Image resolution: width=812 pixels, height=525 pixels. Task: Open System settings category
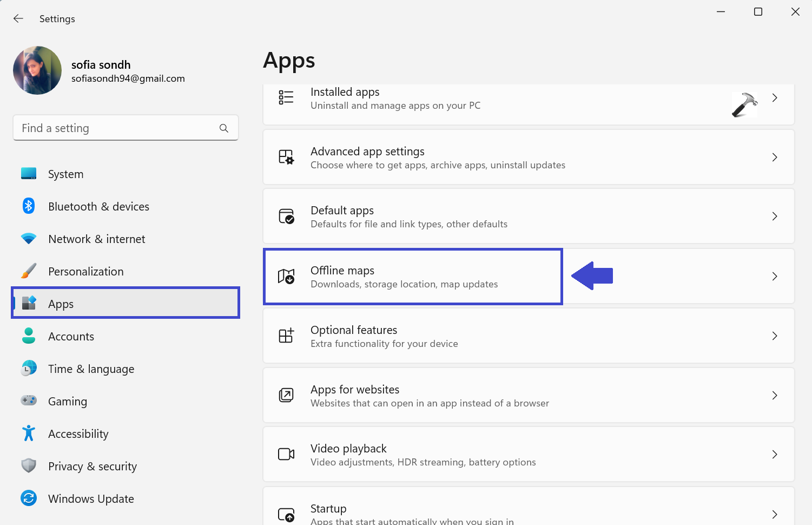click(65, 174)
